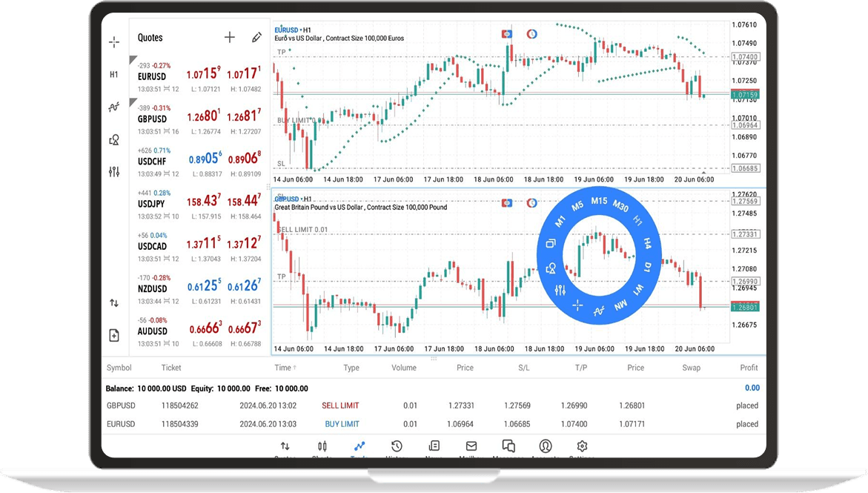Screen dimensions: 868x493
Task: Open Trade tab in bottom navigation
Action: [x=360, y=448]
